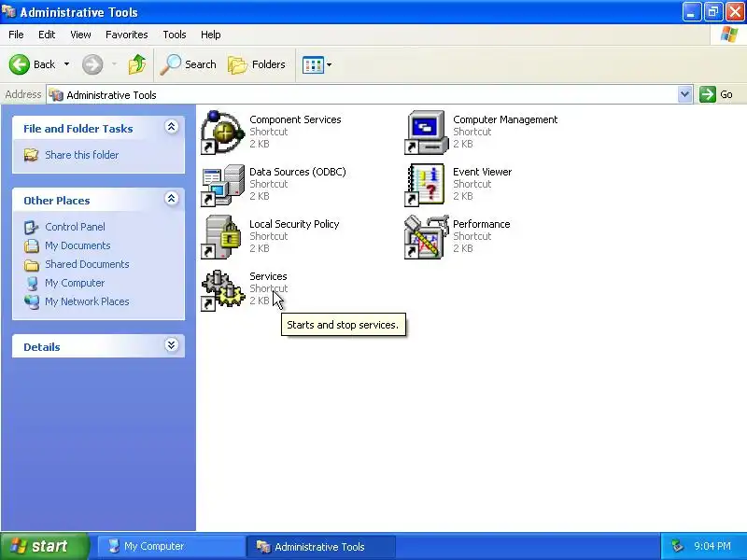Click the Administrative Tools address bar icon

click(56, 95)
